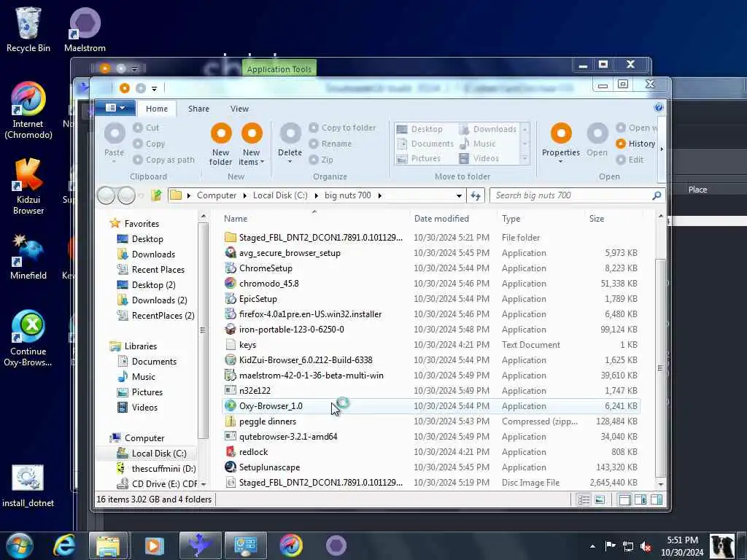Click the Zip ribbon command
This screenshot has width=747, height=560.
pos(321,160)
